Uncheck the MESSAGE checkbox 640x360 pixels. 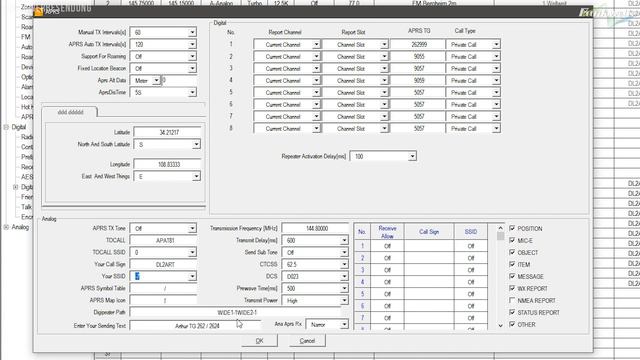[x=512, y=276]
